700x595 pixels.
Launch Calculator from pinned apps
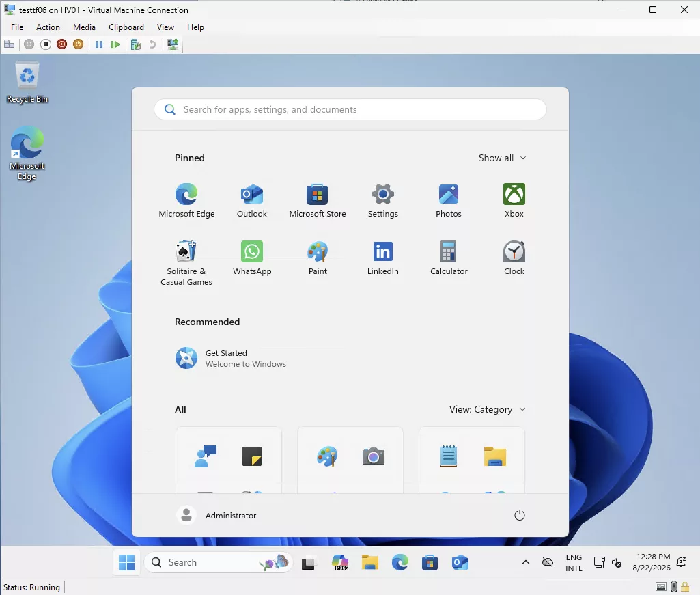pos(449,258)
